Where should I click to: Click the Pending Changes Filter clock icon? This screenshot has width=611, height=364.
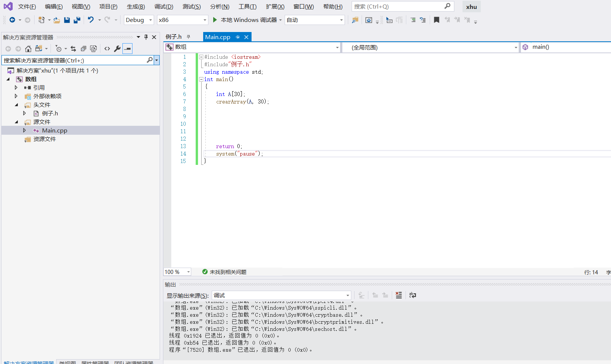(58, 49)
